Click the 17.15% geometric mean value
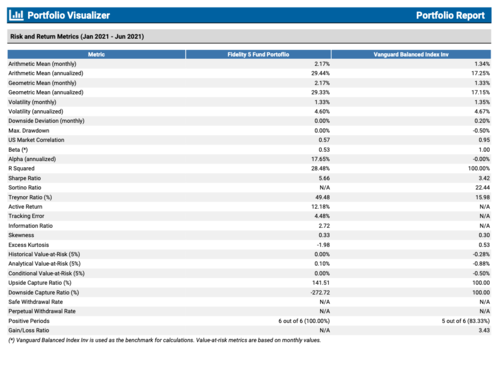The image size is (500, 367). pos(480,92)
